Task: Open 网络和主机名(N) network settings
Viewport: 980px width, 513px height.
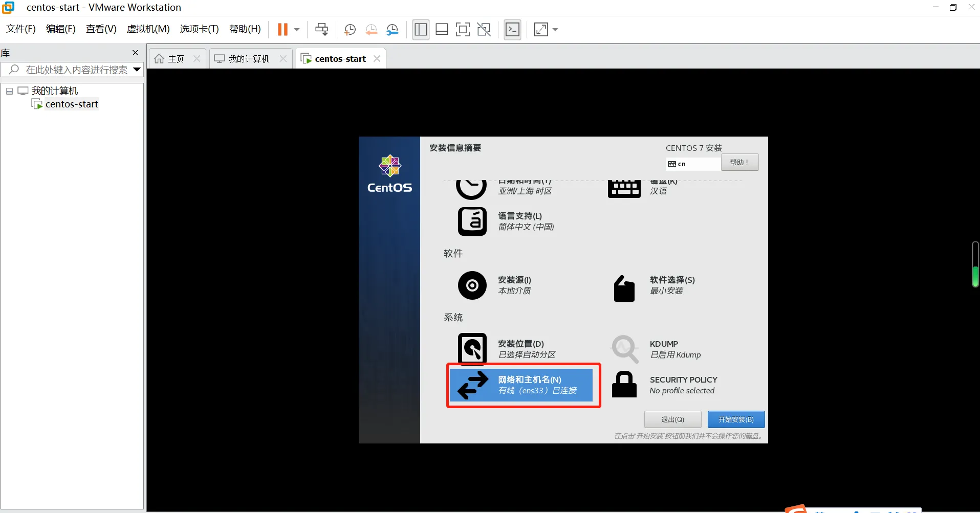Action: tap(521, 385)
